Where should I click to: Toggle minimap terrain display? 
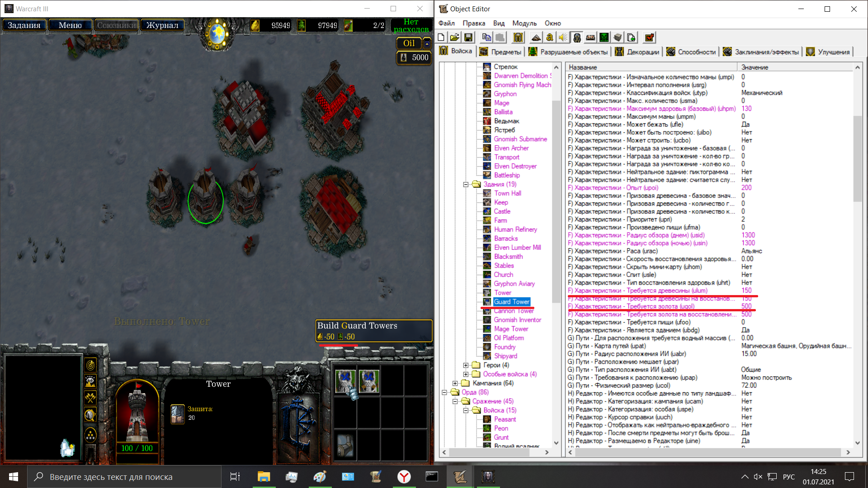click(91, 382)
